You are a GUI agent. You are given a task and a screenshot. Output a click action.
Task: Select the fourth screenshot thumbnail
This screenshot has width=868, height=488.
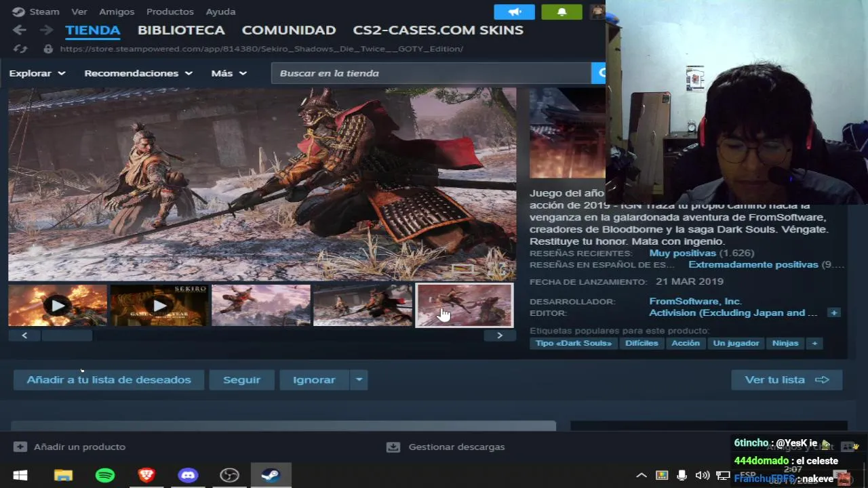pos(363,306)
